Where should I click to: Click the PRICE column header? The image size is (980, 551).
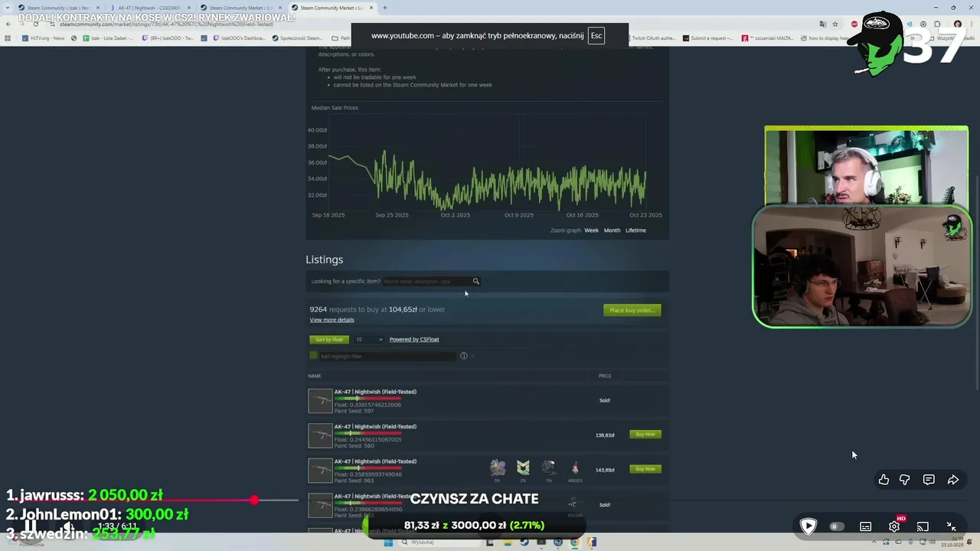pos(605,376)
